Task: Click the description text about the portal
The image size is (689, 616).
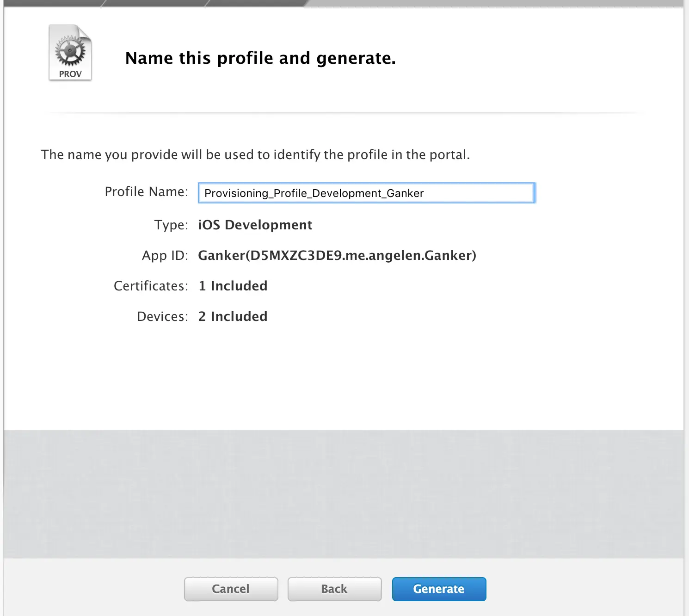Action: (x=255, y=154)
